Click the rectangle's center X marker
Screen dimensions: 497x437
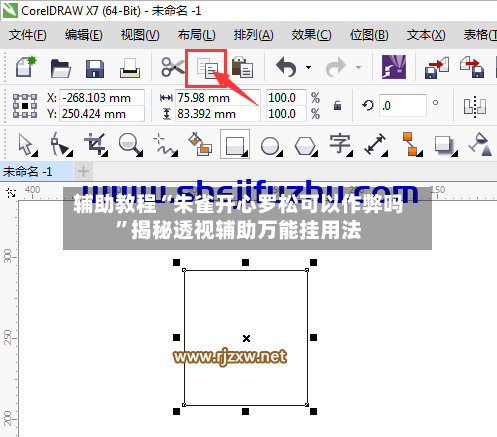click(246, 338)
